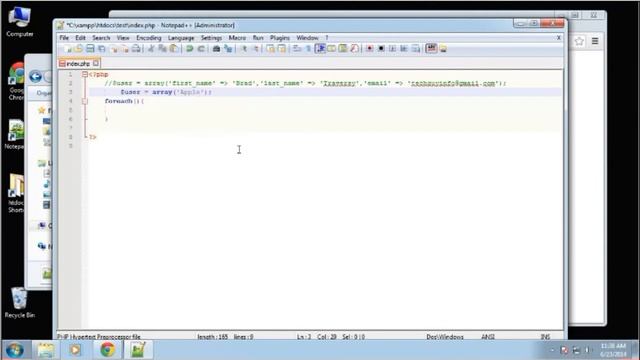Open the View menu
The image size is (640, 360).
pyautogui.click(x=123, y=38)
